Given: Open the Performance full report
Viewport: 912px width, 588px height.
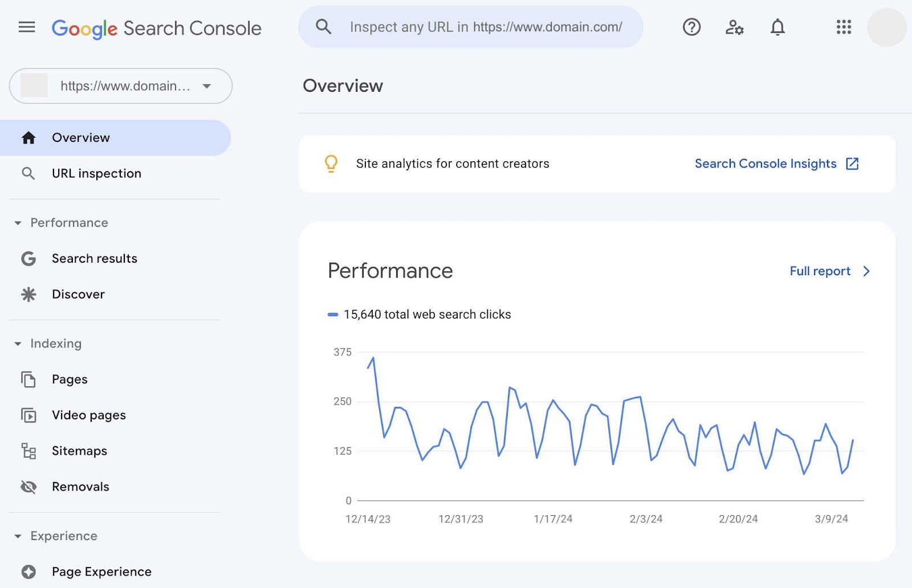Looking at the screenshot, I should [820, 271].
